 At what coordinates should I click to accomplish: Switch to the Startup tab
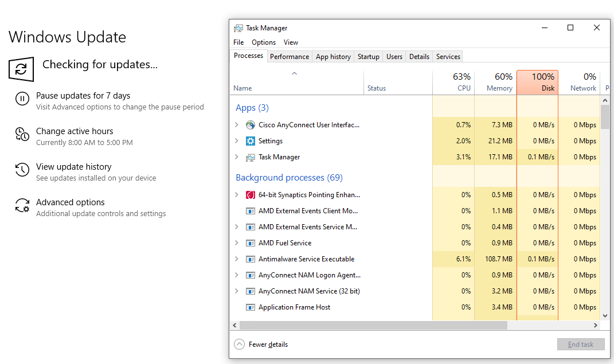(369, 57)
